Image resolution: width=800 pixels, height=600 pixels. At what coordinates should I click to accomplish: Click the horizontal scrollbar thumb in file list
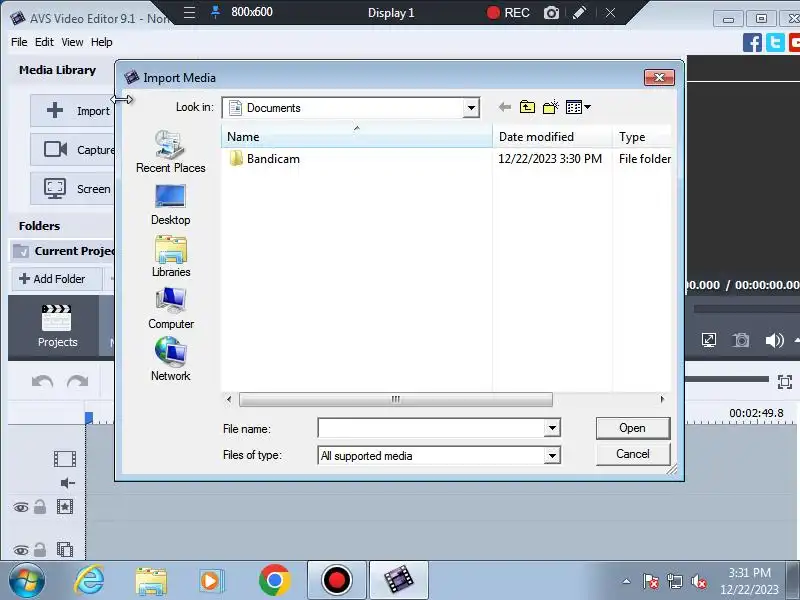coord(395,399)
